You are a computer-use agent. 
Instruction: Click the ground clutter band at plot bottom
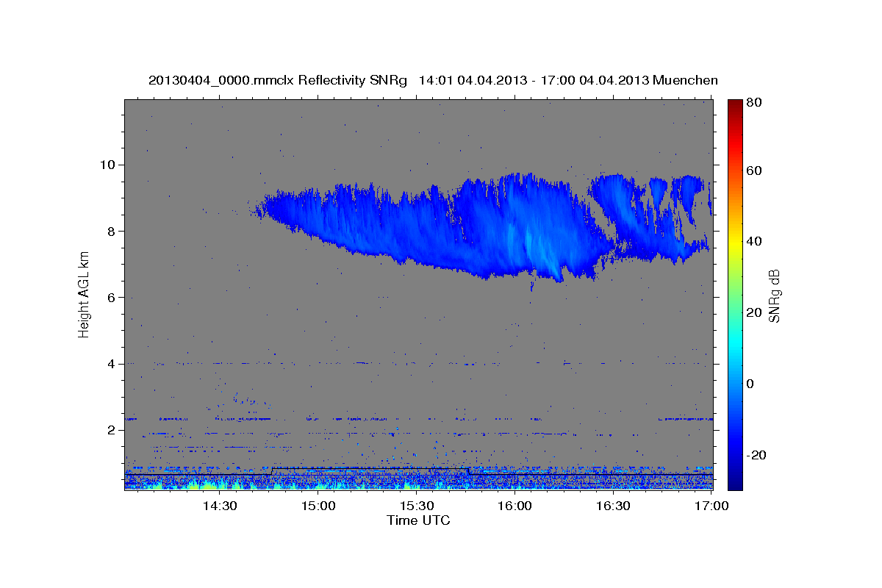418,478
